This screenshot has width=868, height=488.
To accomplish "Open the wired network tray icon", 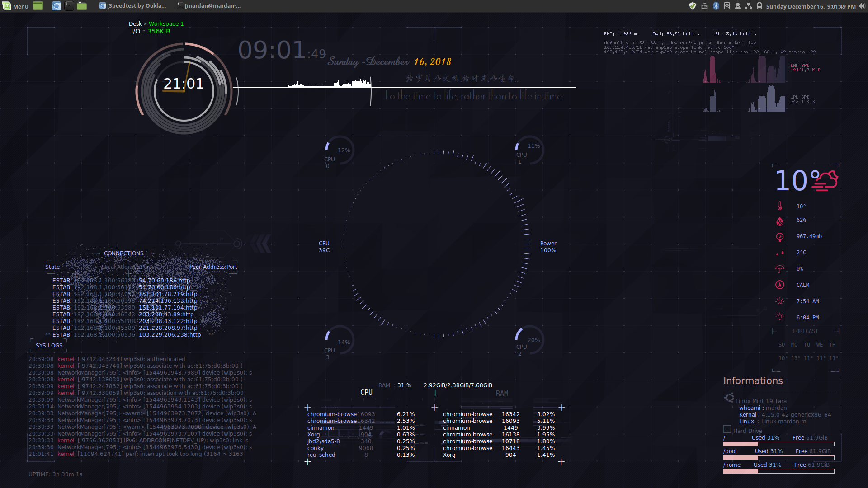I will tap(748, 6).
